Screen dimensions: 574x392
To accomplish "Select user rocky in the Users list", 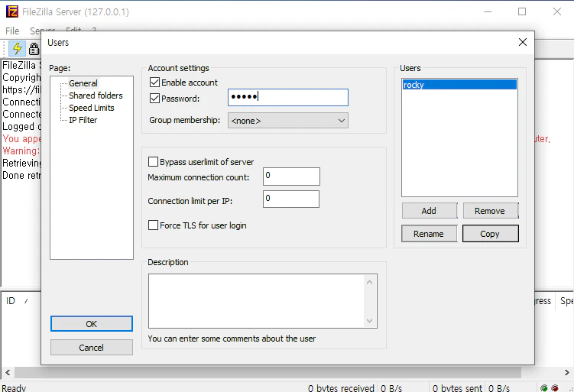I will pos(459,85).
